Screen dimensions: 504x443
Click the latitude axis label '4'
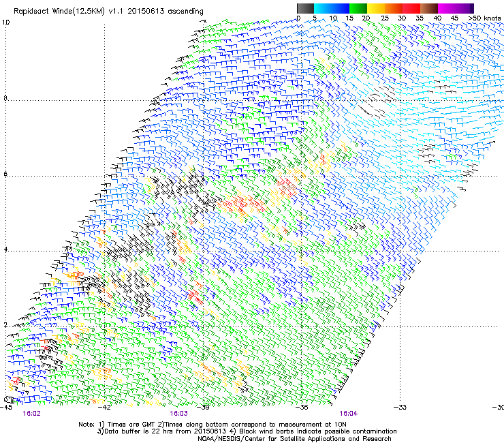click(x=5, y=249)
